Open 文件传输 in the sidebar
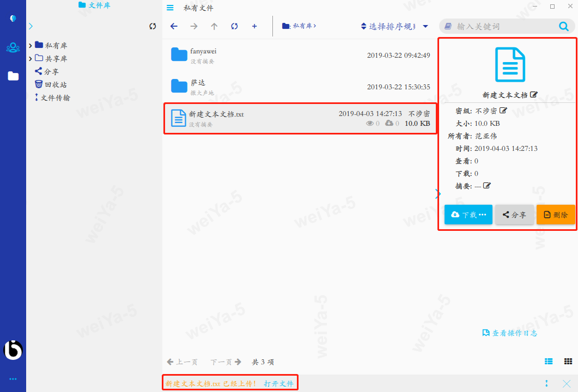 52,97
